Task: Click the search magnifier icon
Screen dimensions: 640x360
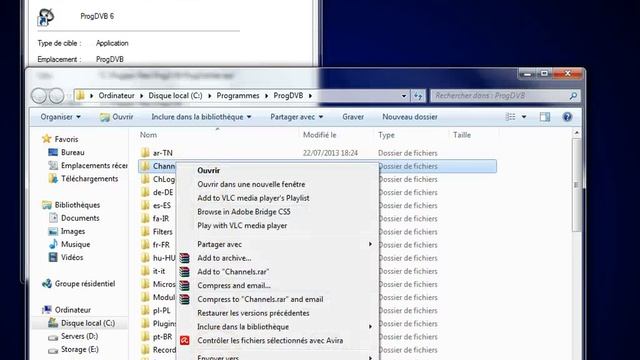Action: (x=573, y=96)
